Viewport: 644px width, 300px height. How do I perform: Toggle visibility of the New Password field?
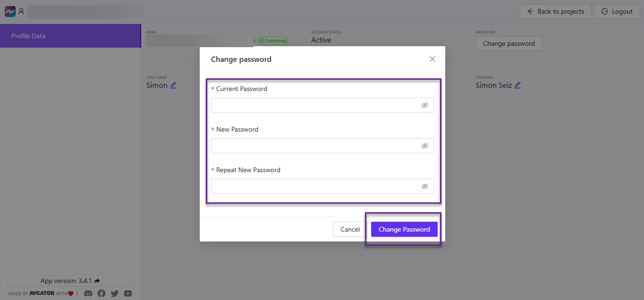(x=424, y=145)
